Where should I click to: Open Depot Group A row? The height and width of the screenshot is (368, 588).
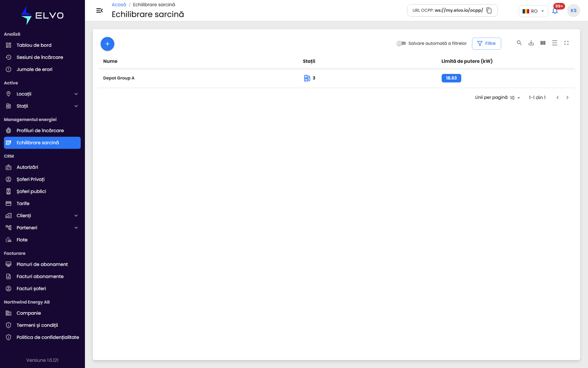pos(336,78)
